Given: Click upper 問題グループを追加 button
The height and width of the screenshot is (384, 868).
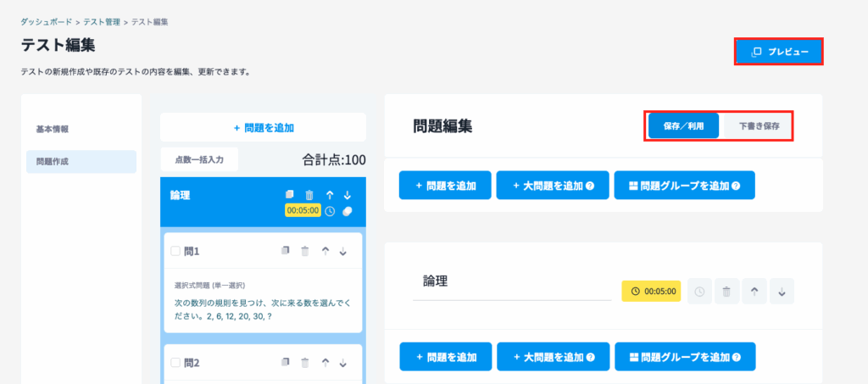Looking at the screenshot, I should pyautogui.click(x=684, y=186).
